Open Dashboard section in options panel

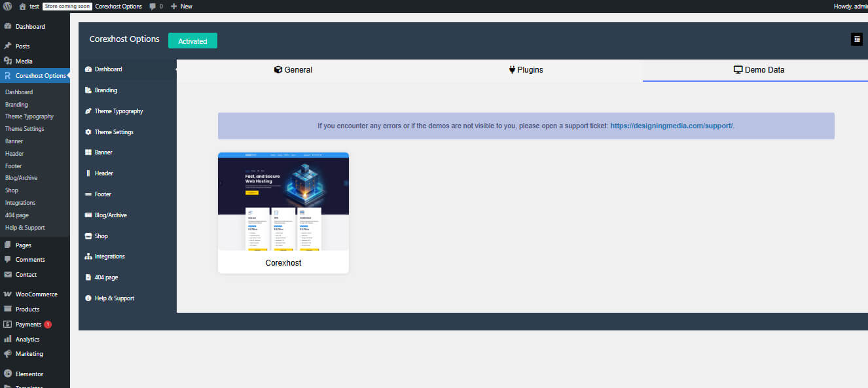(128, 69)
